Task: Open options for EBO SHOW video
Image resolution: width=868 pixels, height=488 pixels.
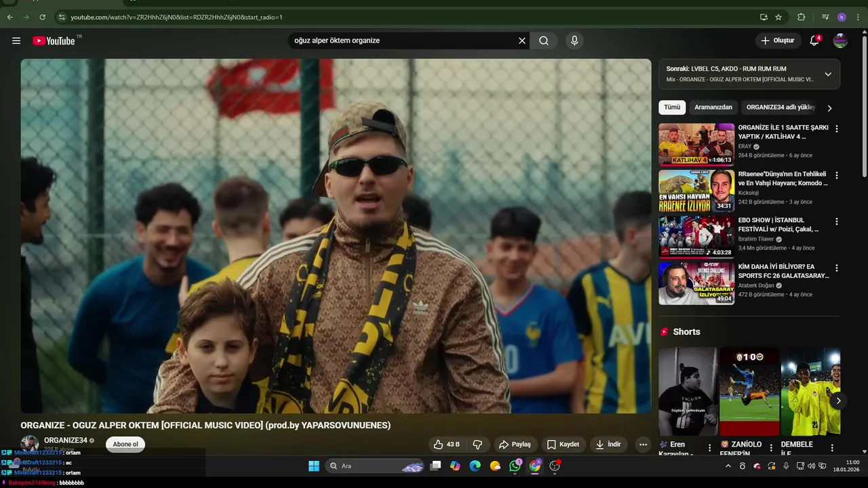Action: tap(837, 222)
